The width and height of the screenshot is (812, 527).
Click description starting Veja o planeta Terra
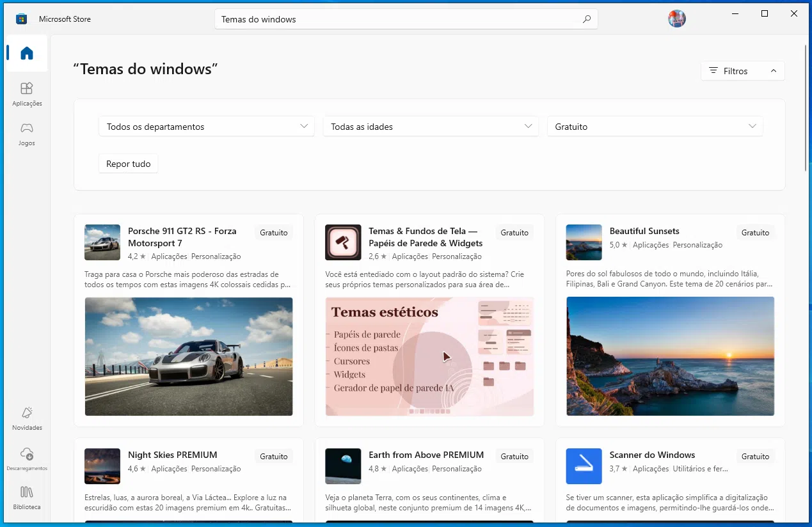point(428,503)
